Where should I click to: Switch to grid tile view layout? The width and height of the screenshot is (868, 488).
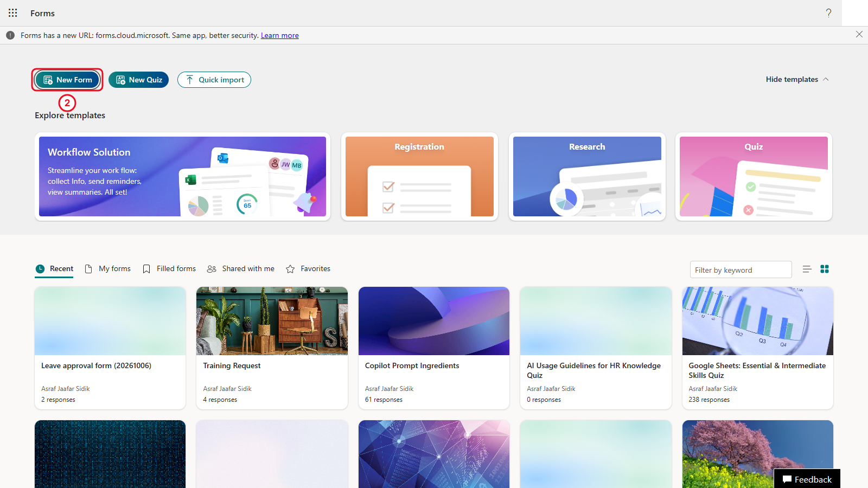coord(825,269)
